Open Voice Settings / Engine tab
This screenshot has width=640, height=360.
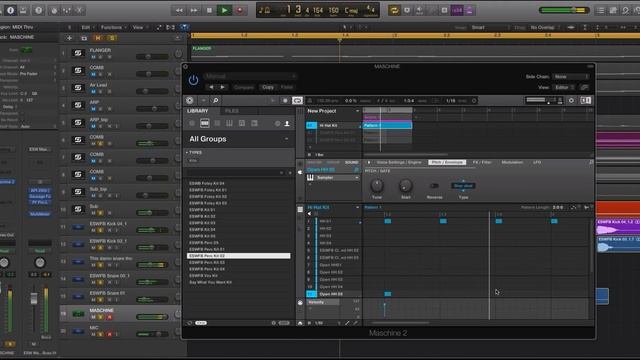[399, 162]
